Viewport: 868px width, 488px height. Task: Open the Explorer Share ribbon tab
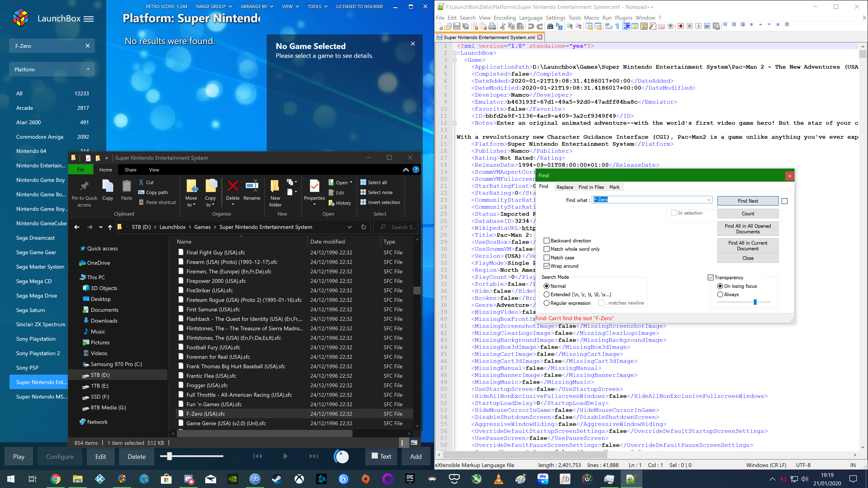[130, 170]
